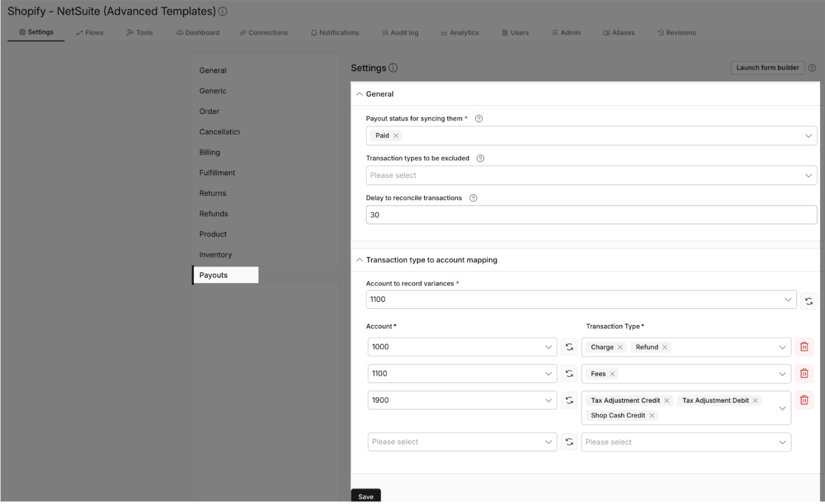Refresh accounts in the empty mapping row
This screenshot has width=825, height=504.
(569, 442)
